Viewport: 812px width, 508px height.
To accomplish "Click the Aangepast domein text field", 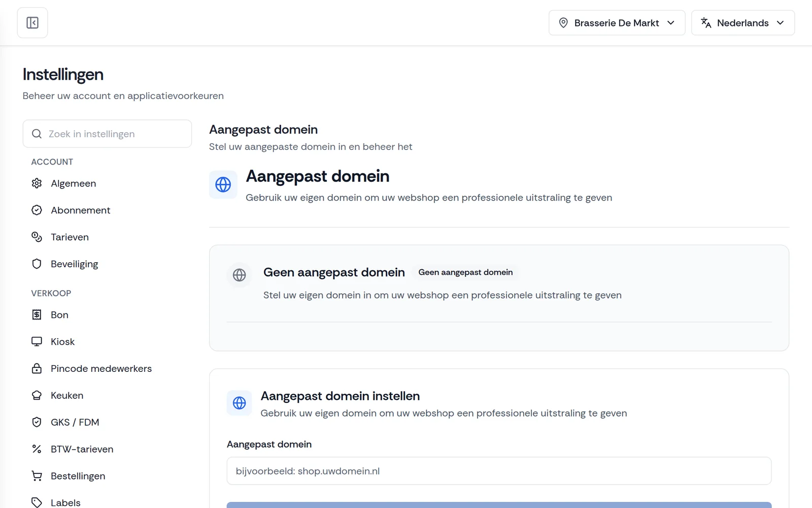I will (499, 471).
